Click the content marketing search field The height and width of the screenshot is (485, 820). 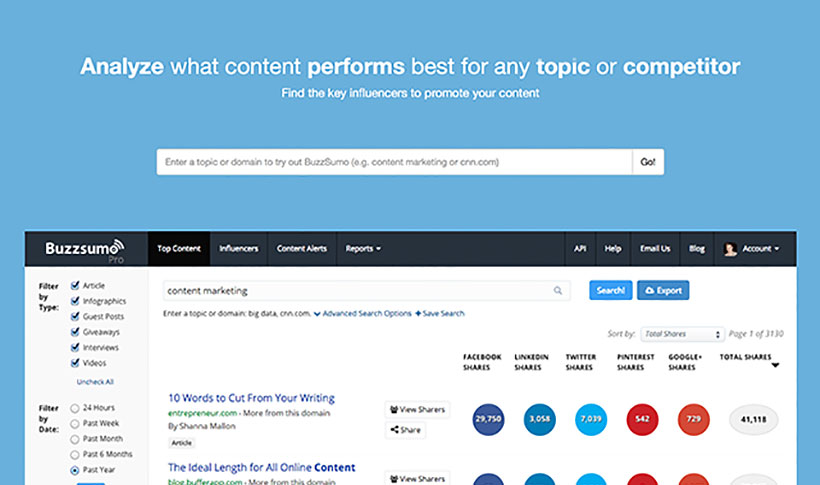coord(367,291)
